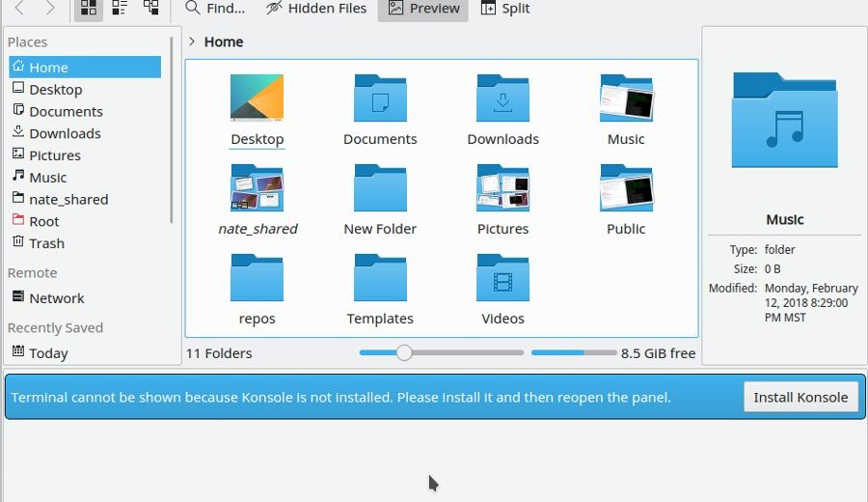Click the Install Konsole button
The image size is (868, 502).
[800, 397]
